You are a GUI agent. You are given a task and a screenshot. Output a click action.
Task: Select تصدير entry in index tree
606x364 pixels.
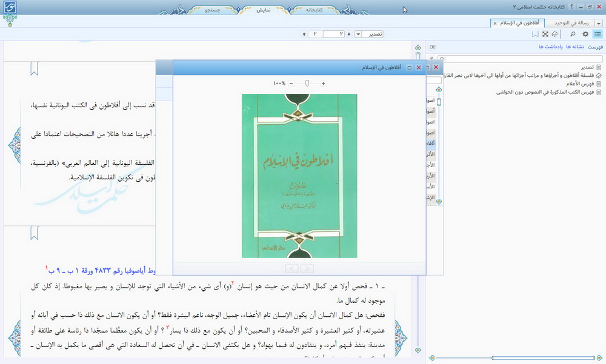pyautogui.click(x=587, y=67)
